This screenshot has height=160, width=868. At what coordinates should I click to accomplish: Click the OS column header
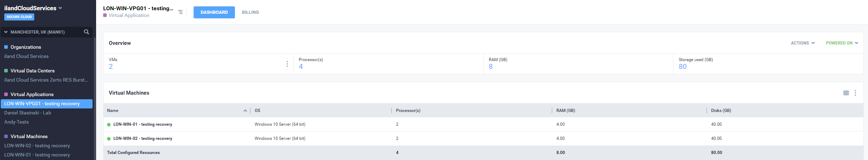258,111
